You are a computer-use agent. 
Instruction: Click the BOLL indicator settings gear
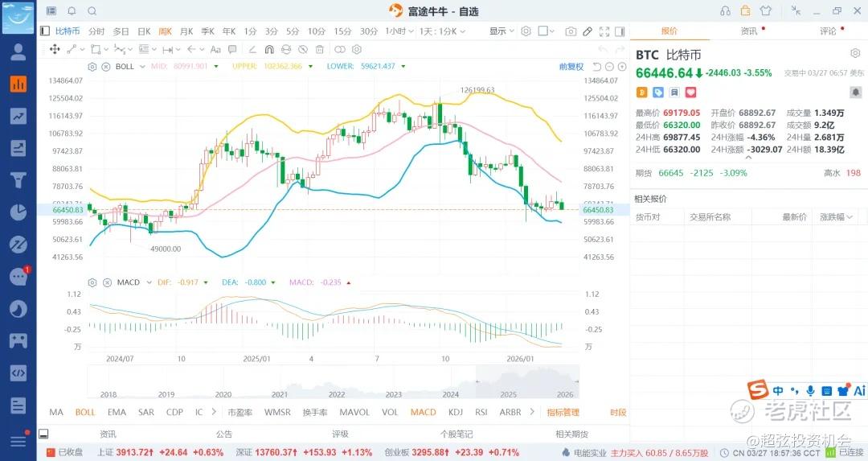coord(92,66)
